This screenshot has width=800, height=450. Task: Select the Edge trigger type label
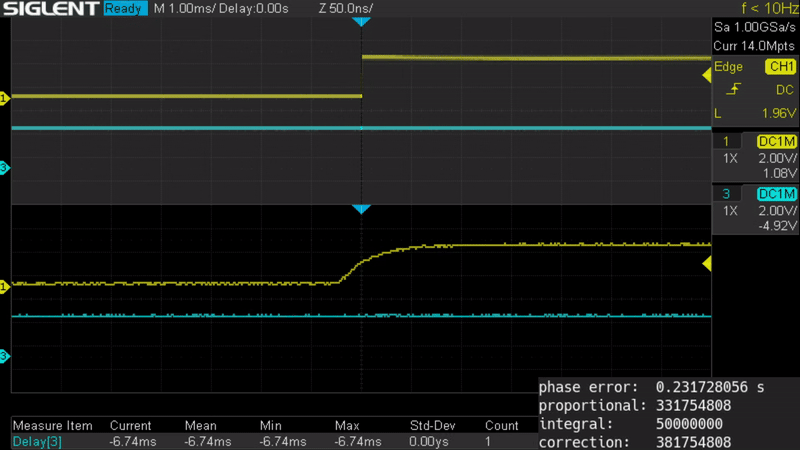click(729, 67)
